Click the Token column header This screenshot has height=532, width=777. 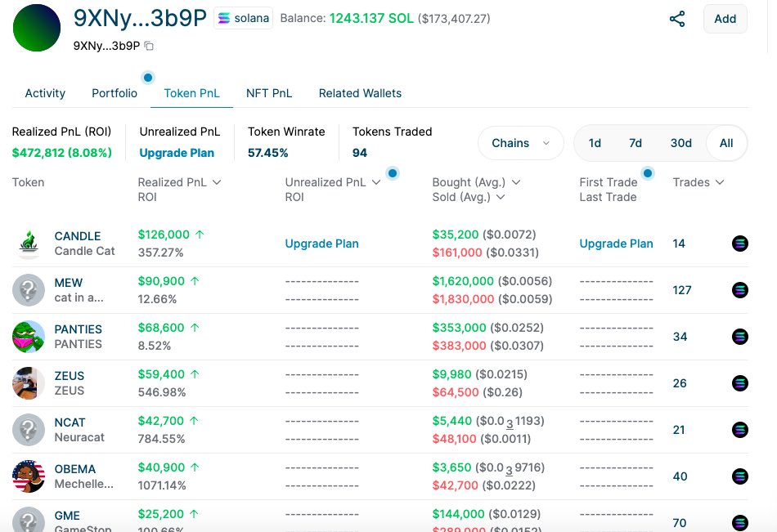[29, 182]
